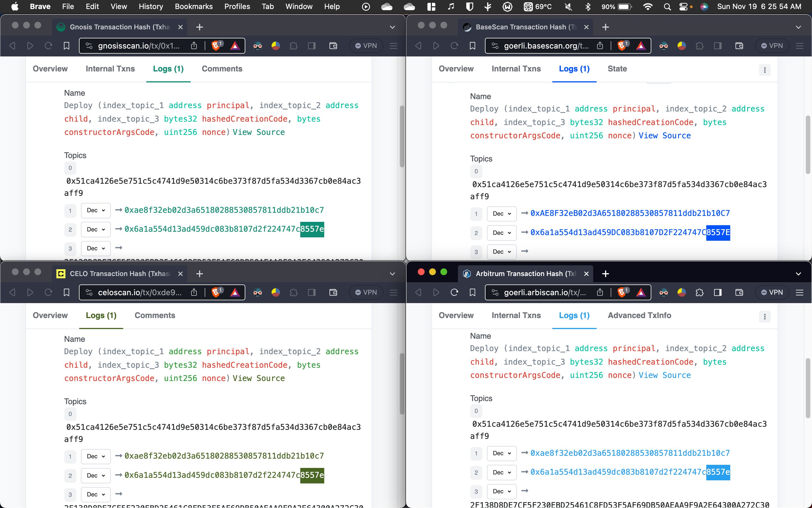
Task: Click the back arrow in Gnosis window
Action: click(12, 46)
